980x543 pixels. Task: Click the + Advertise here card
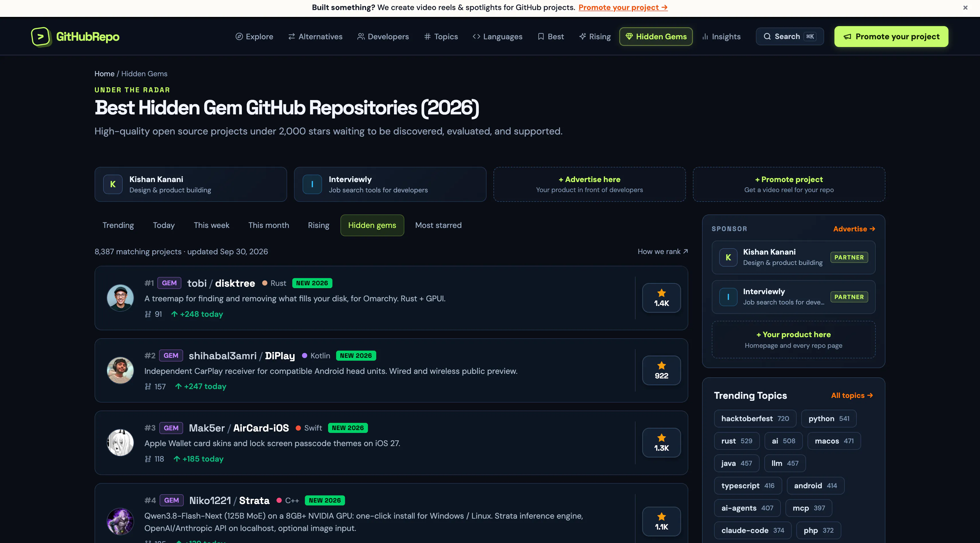(589, 184)
